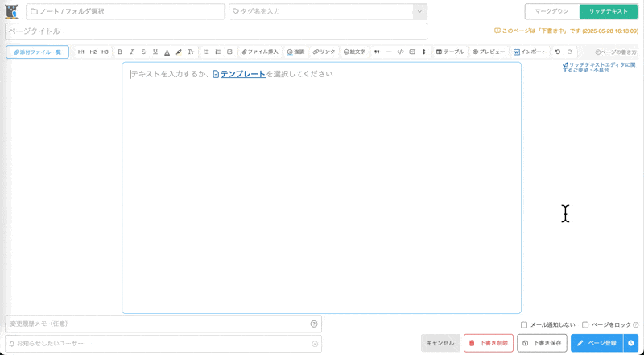Insert a blockquote
644x355 pixels.
[377, 52]
